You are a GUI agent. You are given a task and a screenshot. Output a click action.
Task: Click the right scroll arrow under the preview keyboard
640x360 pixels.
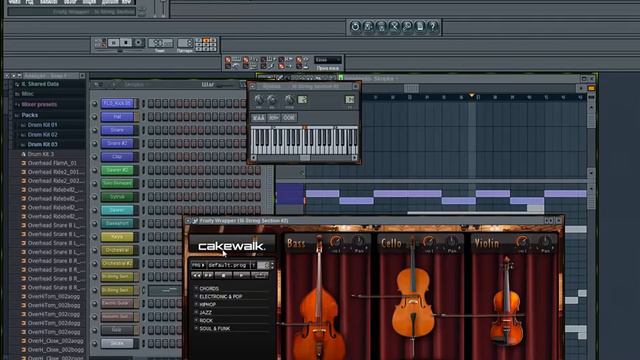point(354,158)
